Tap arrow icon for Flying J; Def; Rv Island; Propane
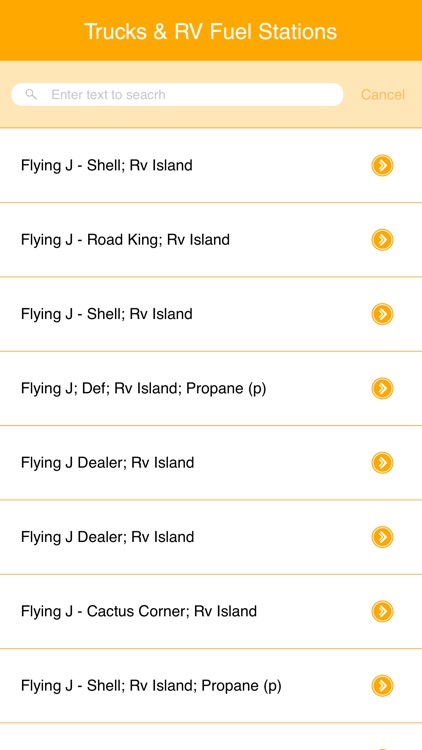The image size is (422, 750). click(x=382, y=388)
